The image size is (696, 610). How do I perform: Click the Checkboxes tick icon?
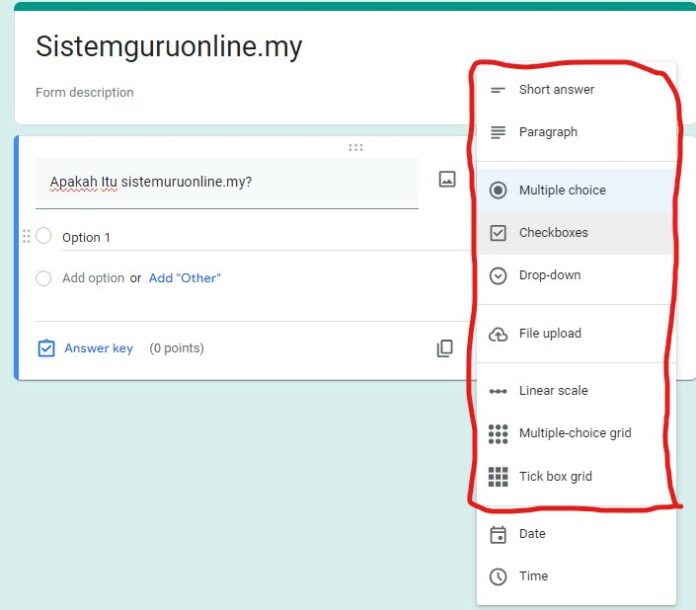coord(498,233)
